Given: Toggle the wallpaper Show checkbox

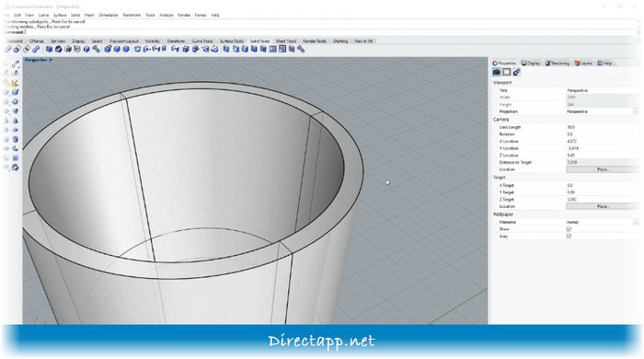Looking at the screenshot, I should (x=569, y=229).
